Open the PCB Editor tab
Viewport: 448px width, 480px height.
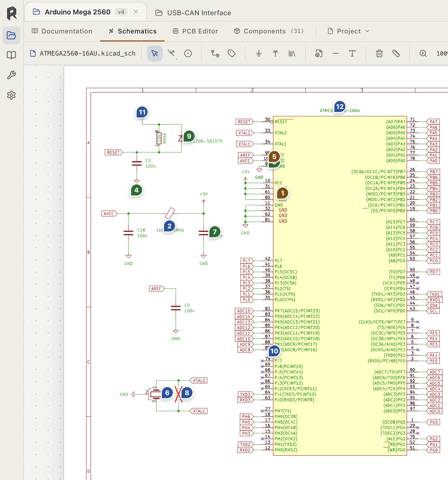point(195,31)
